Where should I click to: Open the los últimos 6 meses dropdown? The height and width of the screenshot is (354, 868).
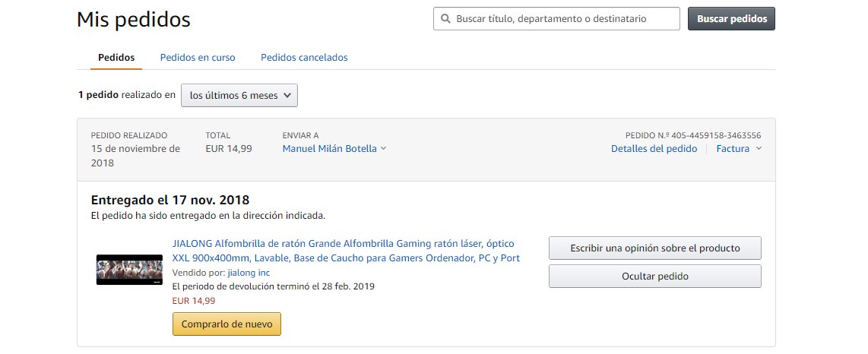(x=239, y=96)
